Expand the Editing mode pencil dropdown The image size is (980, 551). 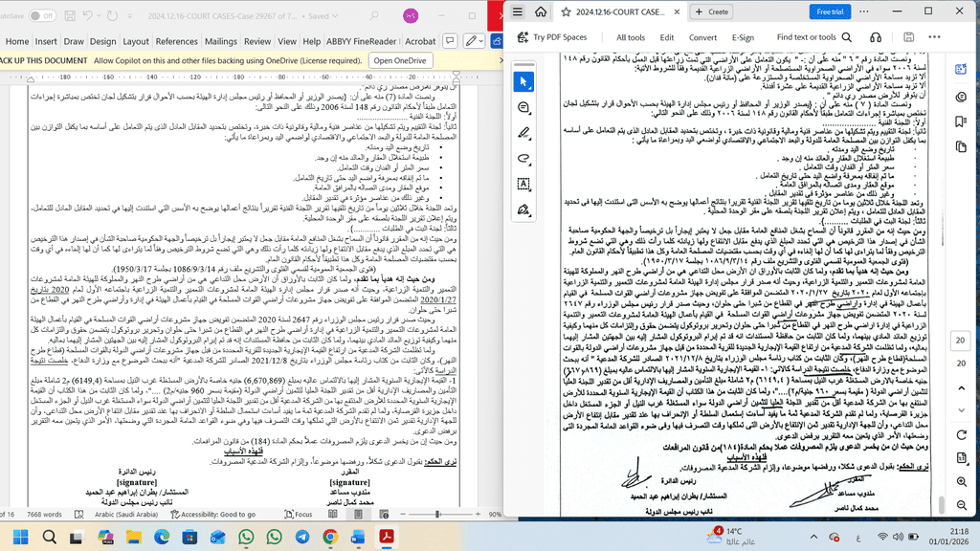point(475,42)
